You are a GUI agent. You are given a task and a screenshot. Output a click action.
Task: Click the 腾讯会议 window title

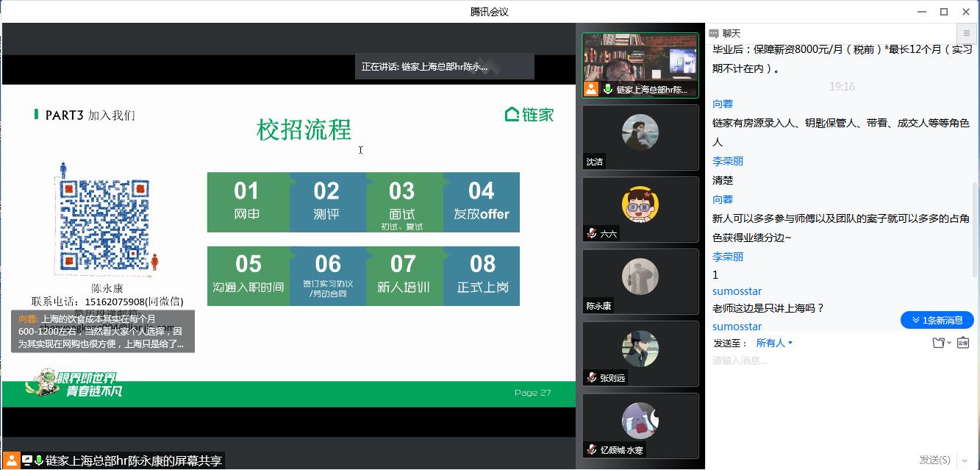(x=490, y=12)
